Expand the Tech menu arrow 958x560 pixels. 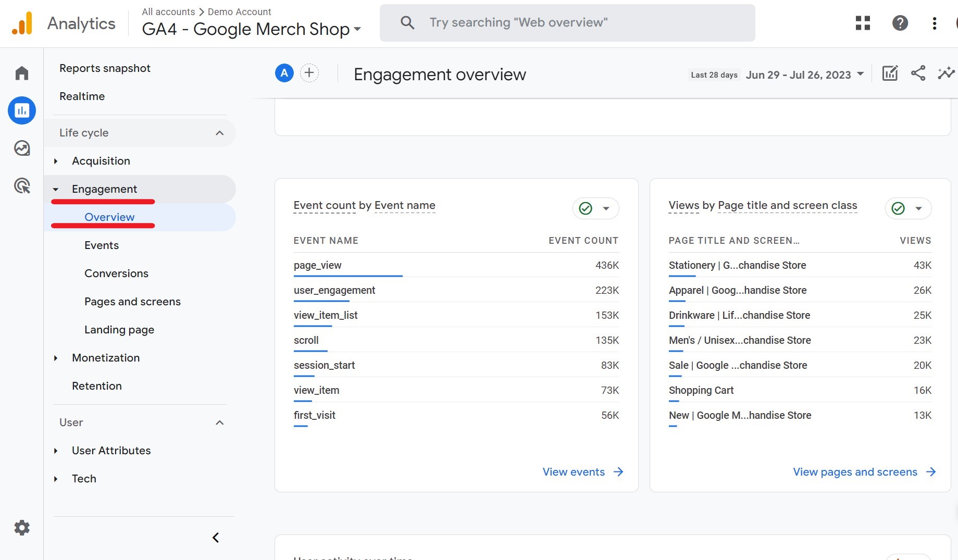coord(56,479)
